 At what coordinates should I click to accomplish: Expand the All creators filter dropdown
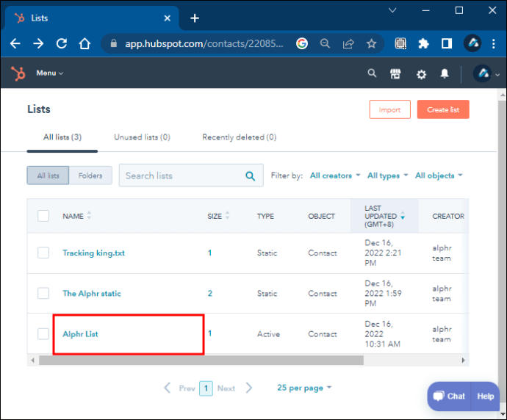[x=335, y=176]
